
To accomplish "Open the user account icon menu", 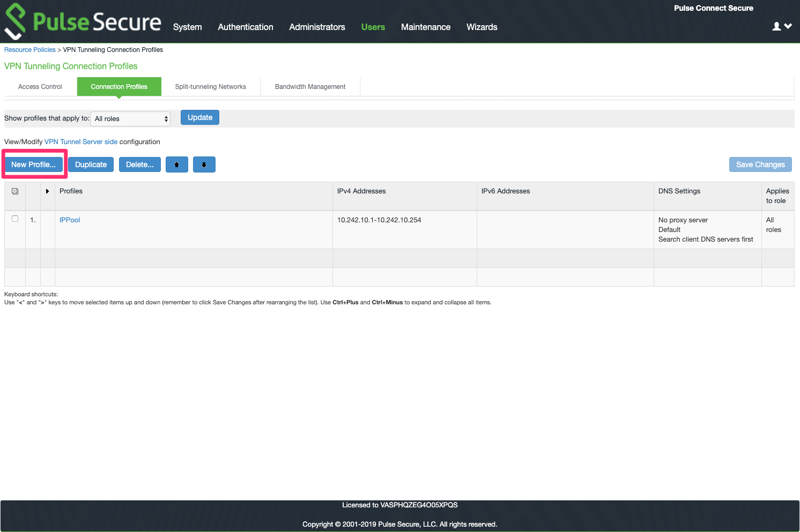I will tap(776, 26).
